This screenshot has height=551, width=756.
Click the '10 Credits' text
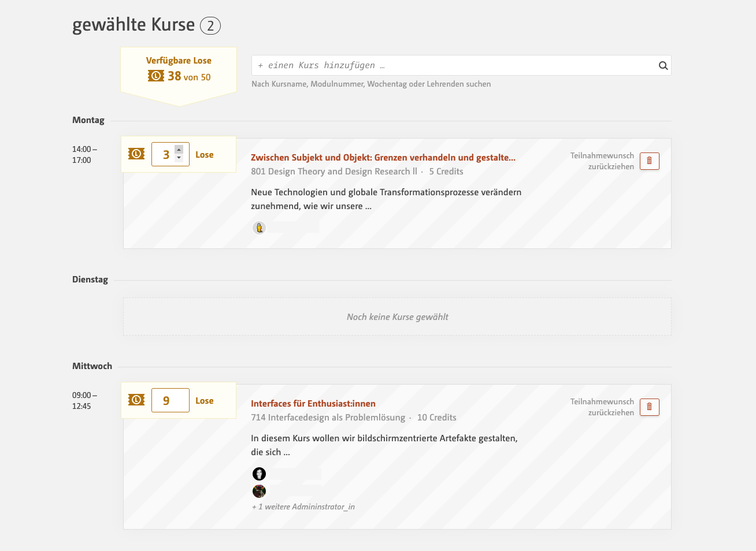pos(437,417)
